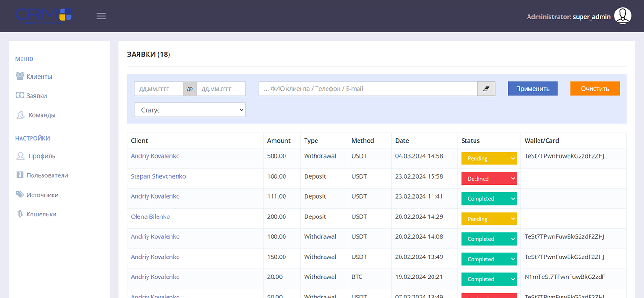Focus the ФИО клиента search field
This screenshot has height=298, width=644.
[x=368, y=89]
